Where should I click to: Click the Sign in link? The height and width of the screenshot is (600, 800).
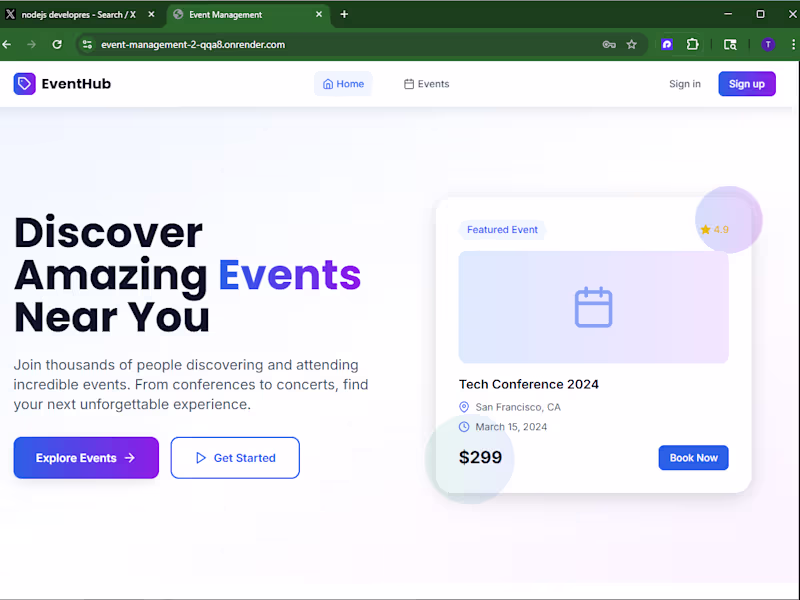coord(685,84)
